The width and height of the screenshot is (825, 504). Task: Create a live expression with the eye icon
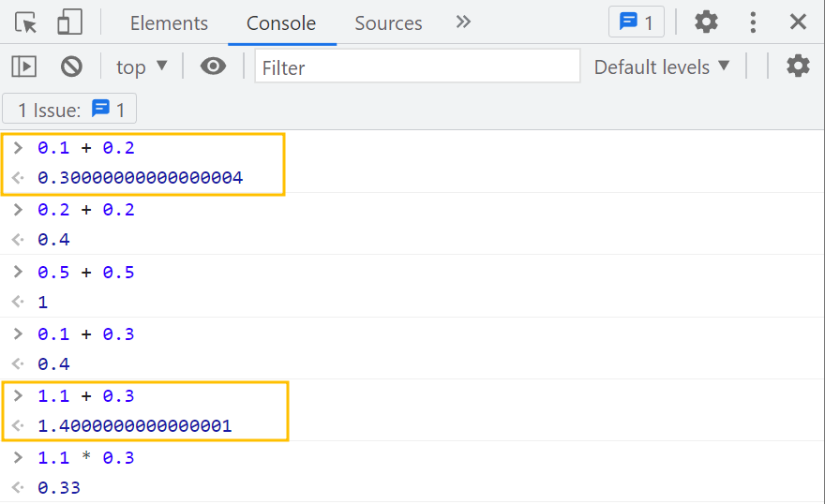[213, 67]
